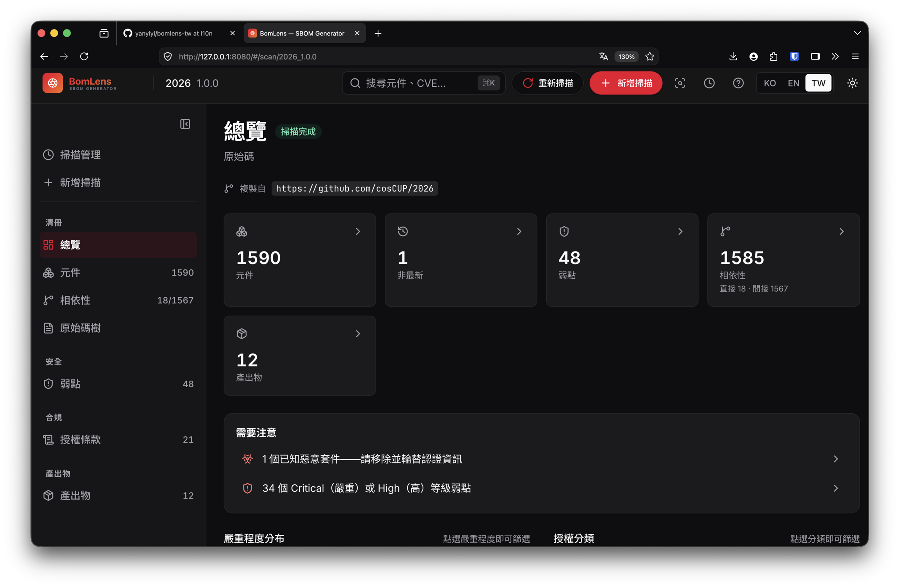900x588 pixels.
Task: Select TW language option
Action: point(818,83)
